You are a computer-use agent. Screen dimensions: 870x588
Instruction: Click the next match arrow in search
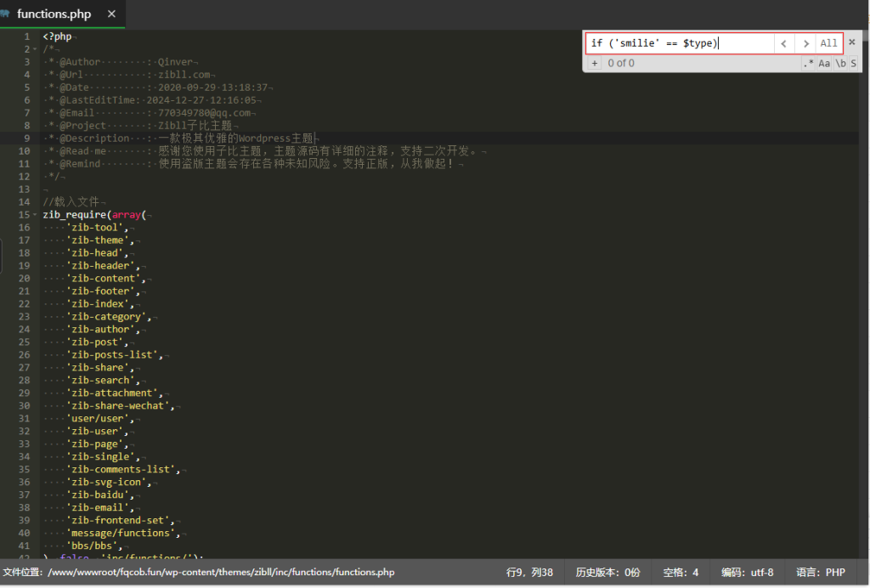point(805,43)
